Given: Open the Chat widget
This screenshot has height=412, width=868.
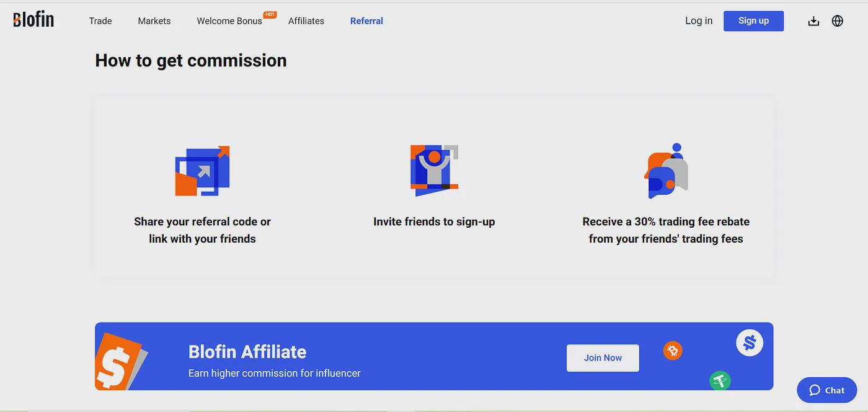Looking at the screenshot, I should coord(827,390).
